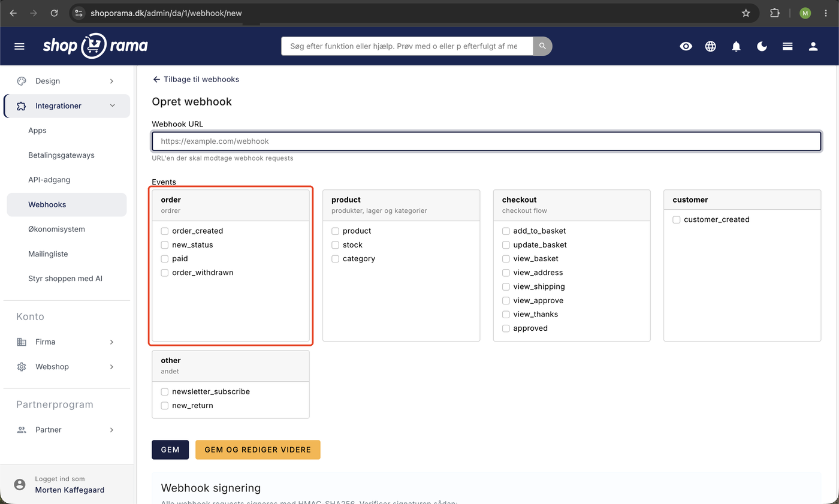Click the Webhook signering heading
This screenshot has height=504, width=839.
tap(211, 488)
